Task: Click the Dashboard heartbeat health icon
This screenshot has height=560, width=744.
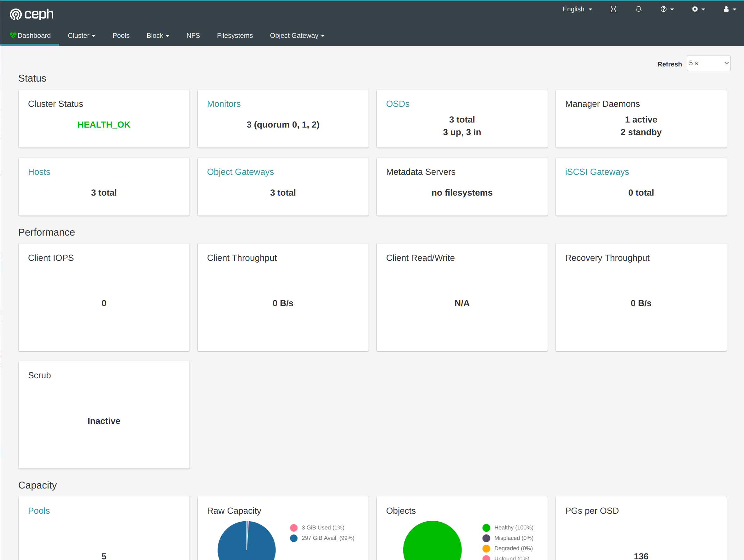Action: [13, 35]
